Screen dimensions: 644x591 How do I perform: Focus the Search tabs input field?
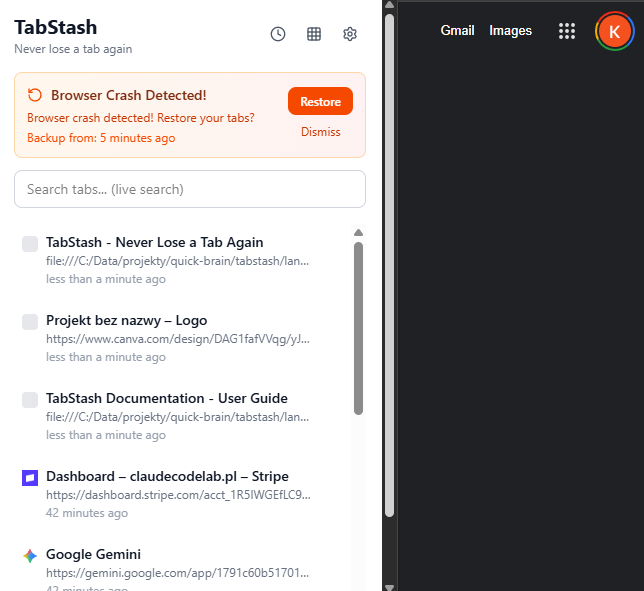190,189
